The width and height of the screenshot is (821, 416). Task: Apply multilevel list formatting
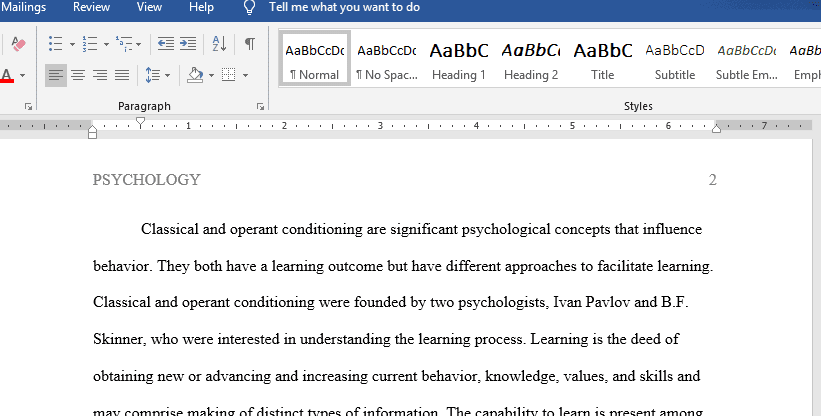(124, 44)
